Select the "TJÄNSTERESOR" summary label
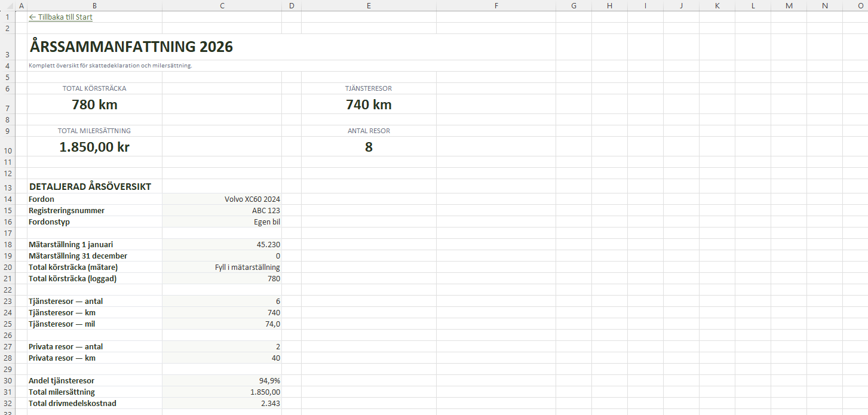Screen dimensions: 868x415 tap(369, 88)
